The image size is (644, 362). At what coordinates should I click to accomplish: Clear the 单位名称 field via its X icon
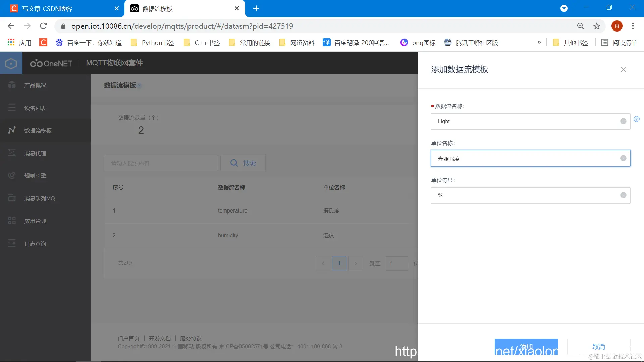pos(623,158)
